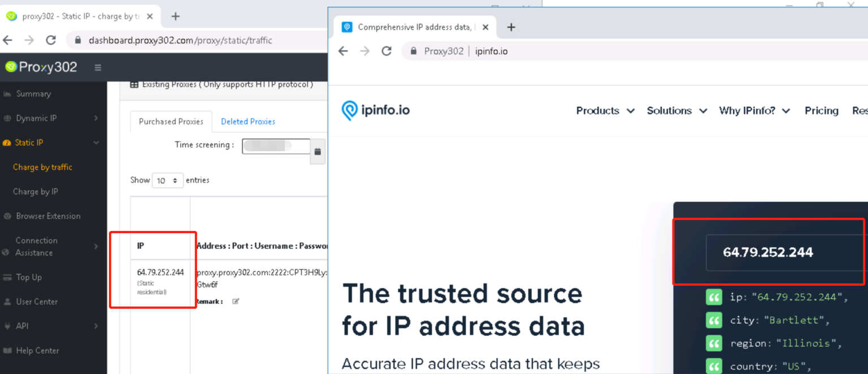Click the edit Remark pencil icon
The width and height of the screenshot is (868, 374).
[236, 302]
